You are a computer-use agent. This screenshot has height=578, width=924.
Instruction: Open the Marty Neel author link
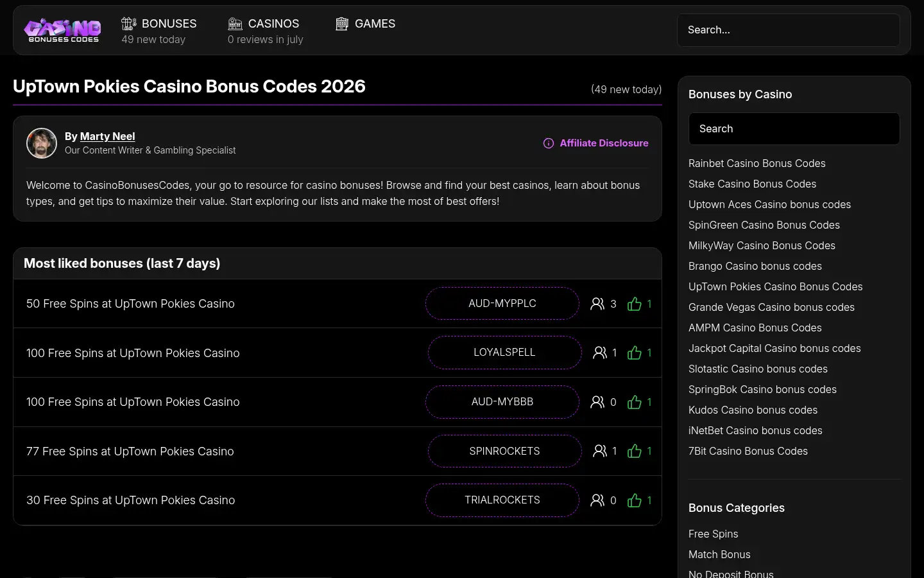coord(107,136)
